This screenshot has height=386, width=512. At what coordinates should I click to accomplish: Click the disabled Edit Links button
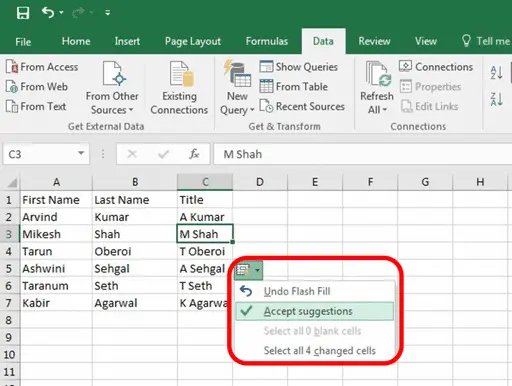[429, 106]
